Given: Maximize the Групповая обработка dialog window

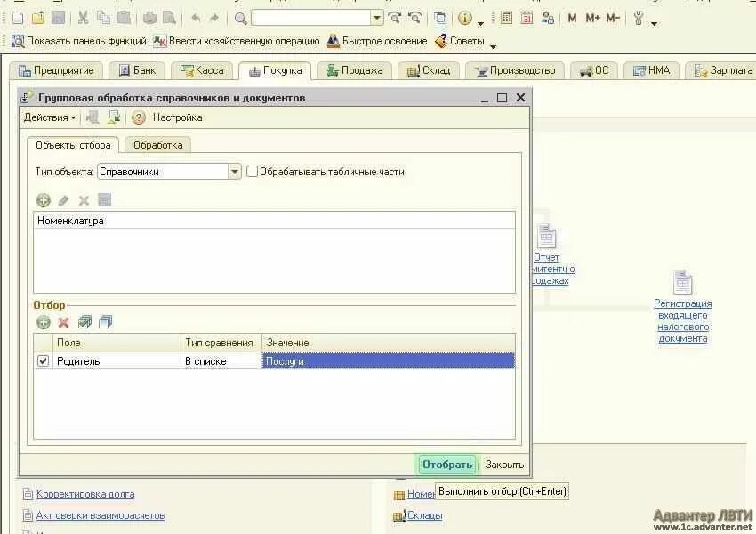Looking at the screenshot, I should click(502, 98).
